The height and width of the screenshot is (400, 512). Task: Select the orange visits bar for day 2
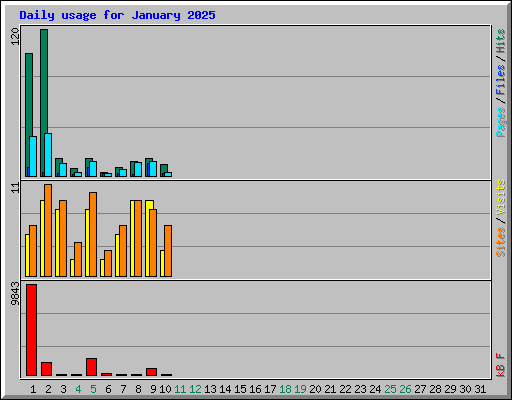48,230
